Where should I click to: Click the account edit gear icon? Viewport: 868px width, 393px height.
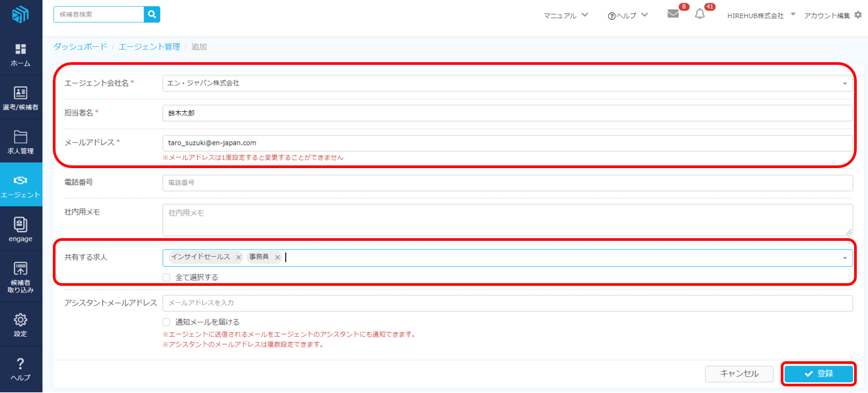click(x=858, y=15)
